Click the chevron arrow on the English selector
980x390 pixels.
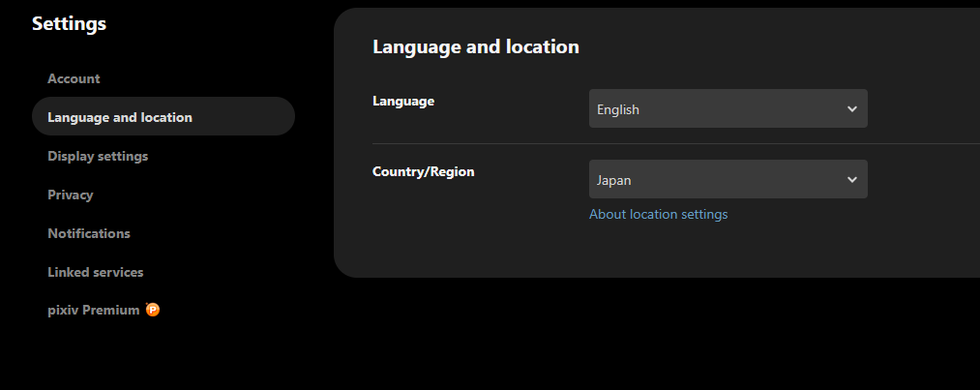[x=851, y=109]
